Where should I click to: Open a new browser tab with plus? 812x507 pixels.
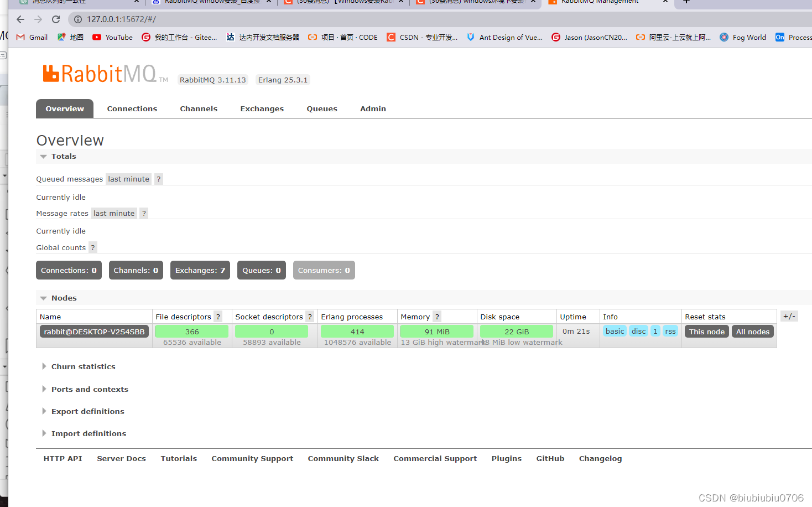[x=686, y=2]
